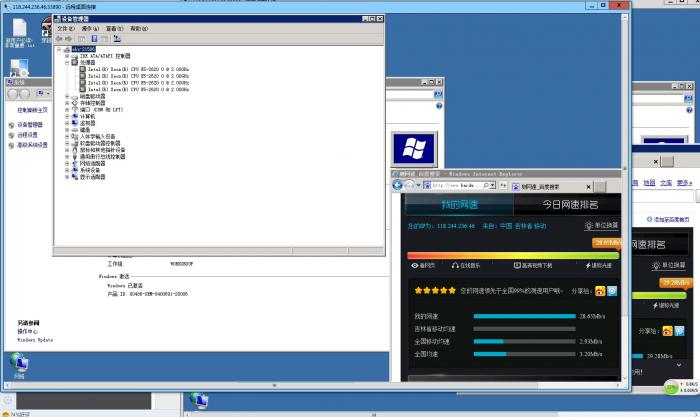The image size is (700, 417).
Task: Open 远程设置 link in System window sidebar
Action: (27, 134)
